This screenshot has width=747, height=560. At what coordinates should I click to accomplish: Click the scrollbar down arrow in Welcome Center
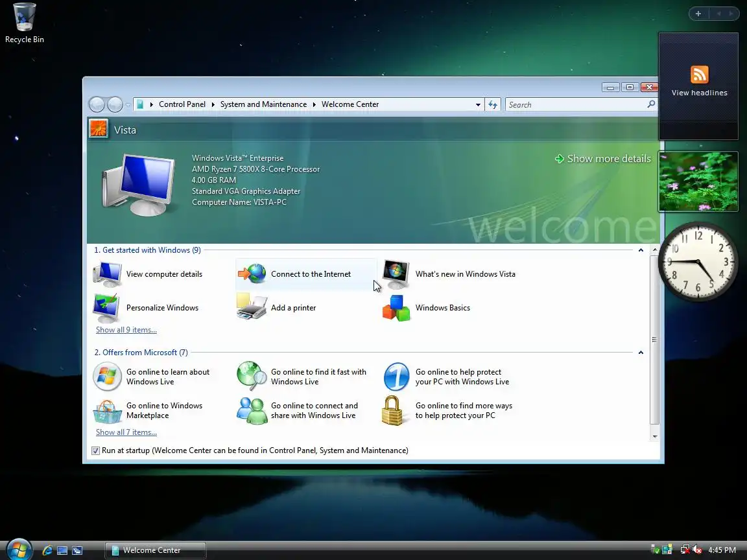point(654,436)
